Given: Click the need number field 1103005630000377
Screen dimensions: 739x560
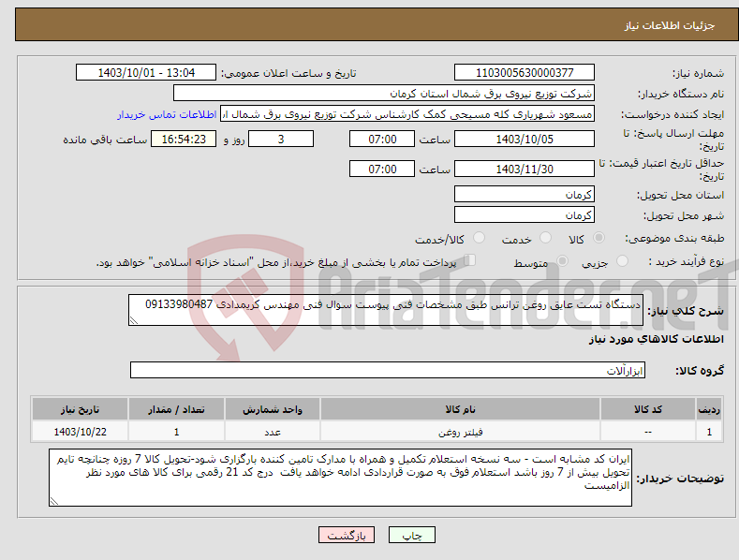Looking at the screenshot, I should coord(525,73).
